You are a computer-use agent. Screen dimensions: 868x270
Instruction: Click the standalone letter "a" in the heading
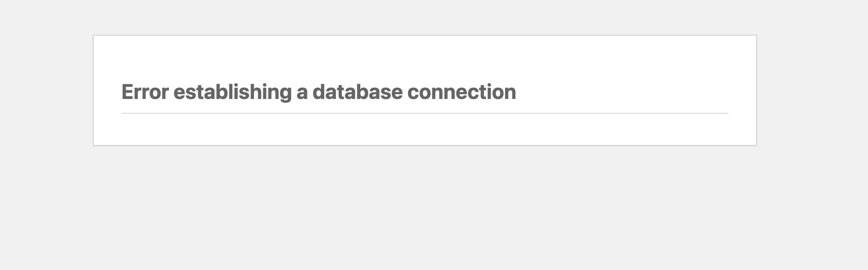(302, 94)
